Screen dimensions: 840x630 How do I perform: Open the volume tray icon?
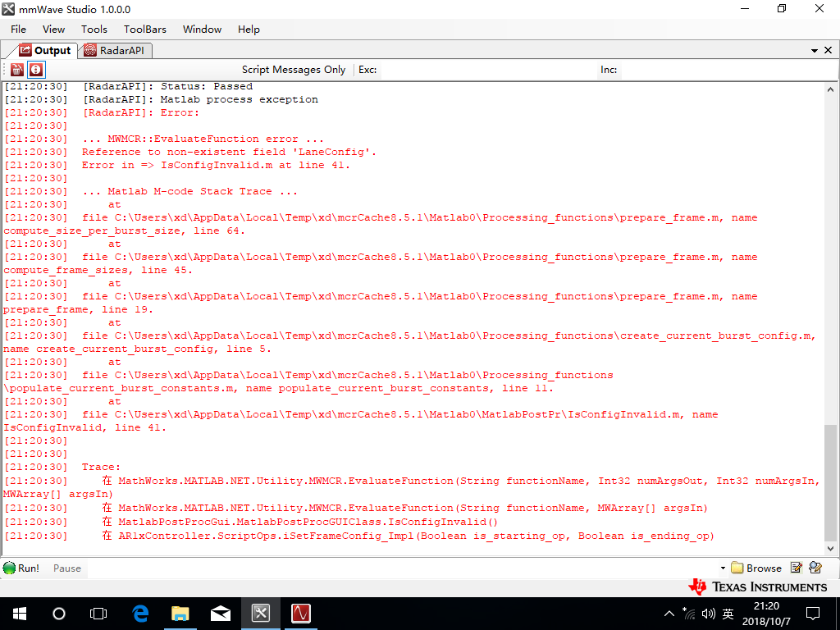[x=708, y=614]
